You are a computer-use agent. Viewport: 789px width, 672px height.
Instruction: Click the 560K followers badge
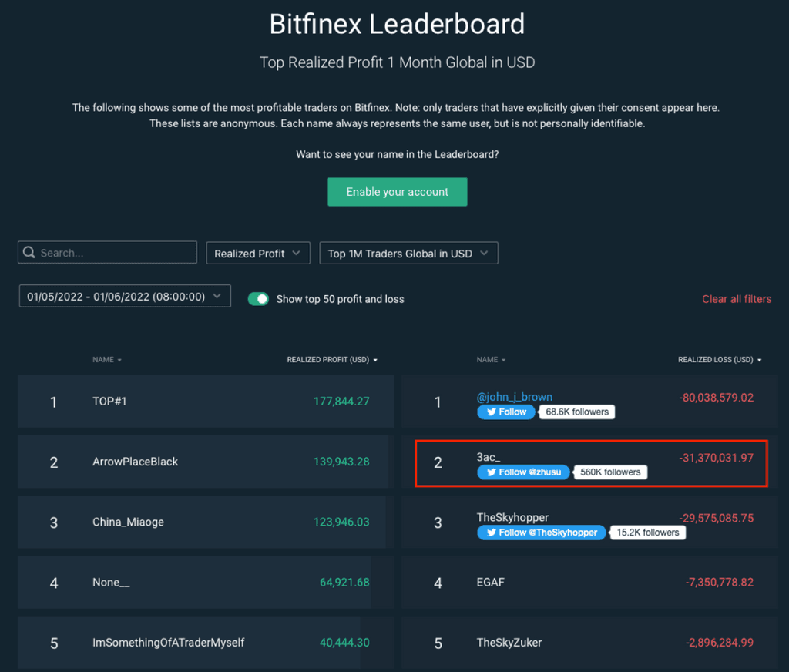[610, 472]
